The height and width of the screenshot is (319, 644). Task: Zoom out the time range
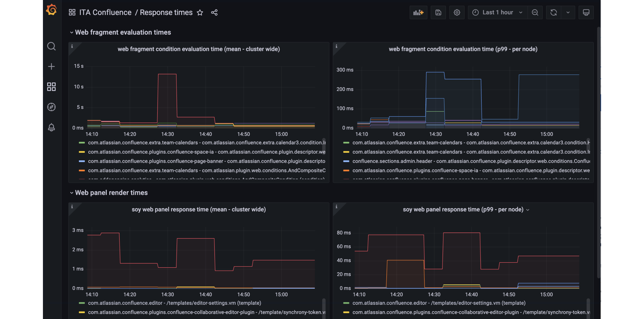[x=535, y=13]
